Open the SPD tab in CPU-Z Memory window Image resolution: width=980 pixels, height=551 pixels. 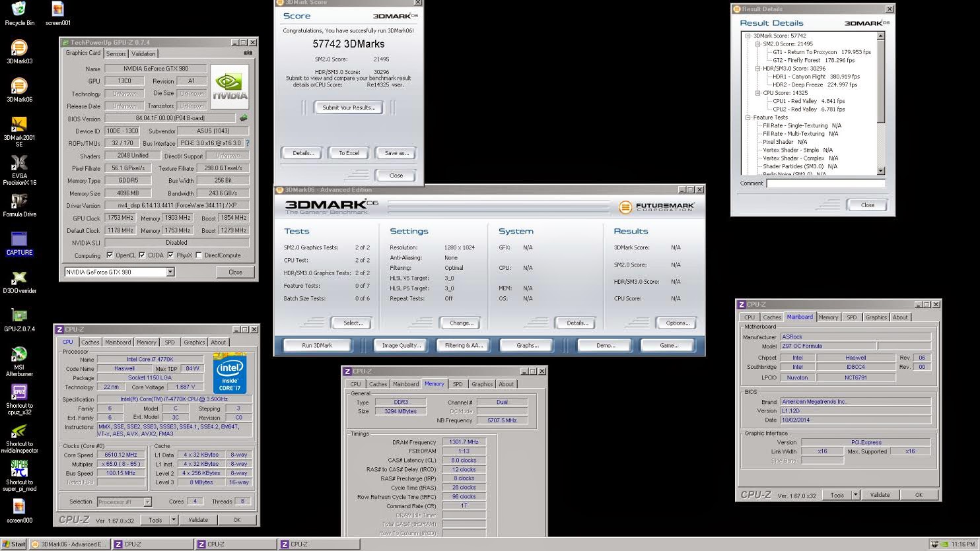(458, 384)
